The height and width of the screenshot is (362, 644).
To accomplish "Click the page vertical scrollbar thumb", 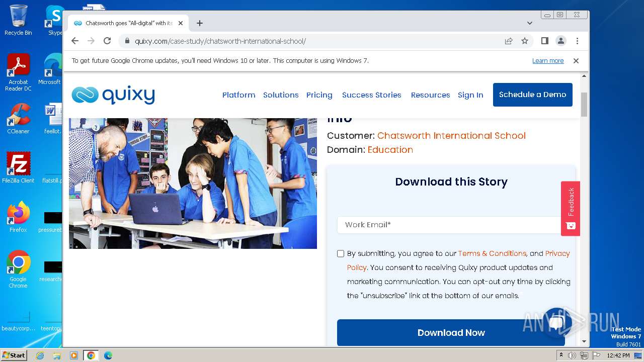I will (584, 105).
